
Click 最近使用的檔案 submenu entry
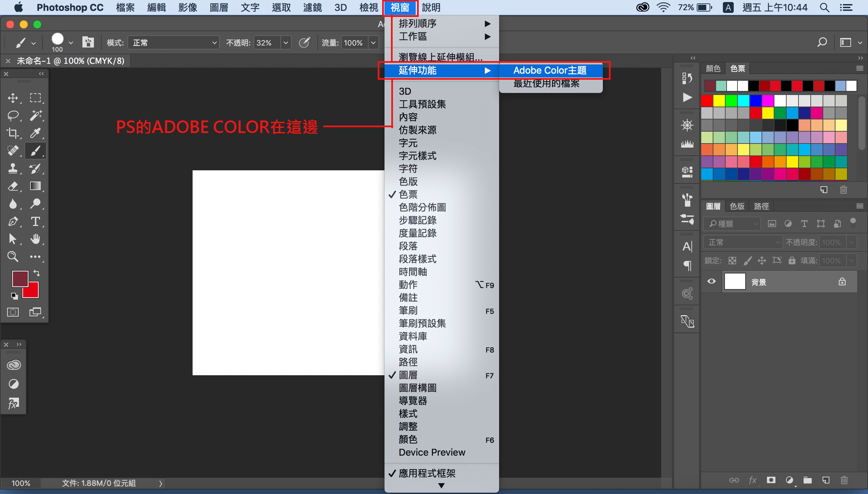[546, 84]
